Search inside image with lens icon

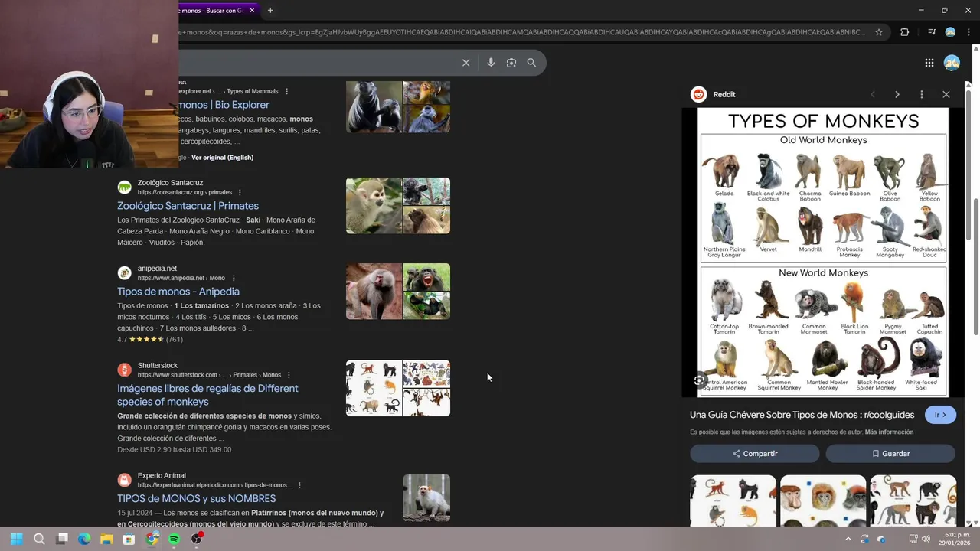coord(699,380)
